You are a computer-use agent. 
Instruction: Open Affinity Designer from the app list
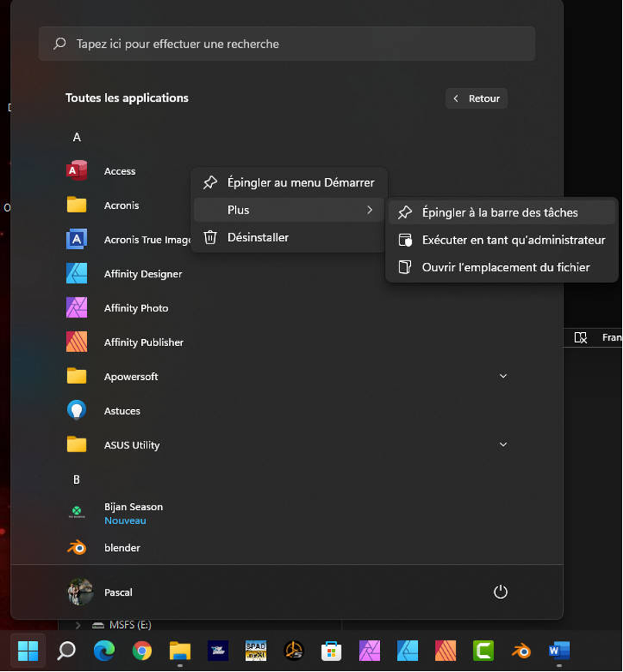143,274
